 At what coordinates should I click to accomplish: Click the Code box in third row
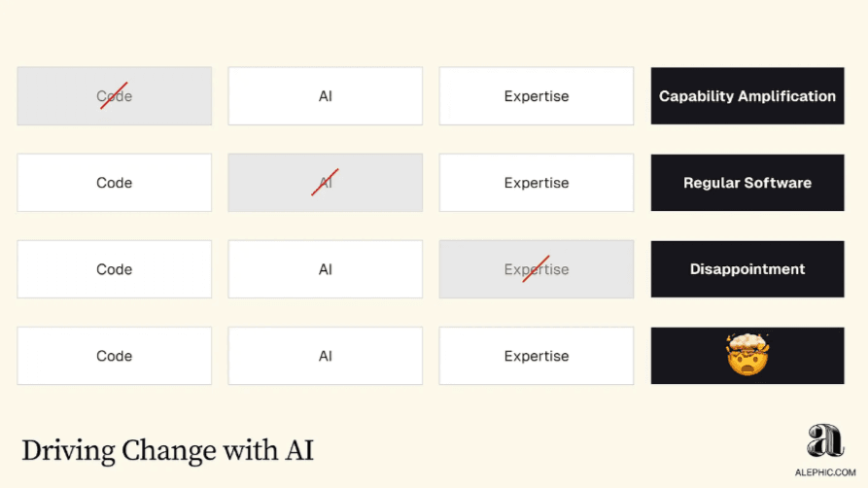point(114,269)
